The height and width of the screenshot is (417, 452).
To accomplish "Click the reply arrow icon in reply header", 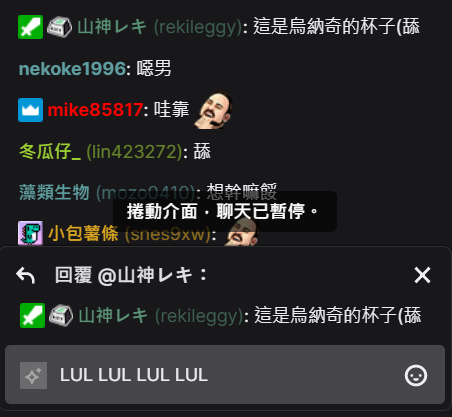I will tap(26, 276).
